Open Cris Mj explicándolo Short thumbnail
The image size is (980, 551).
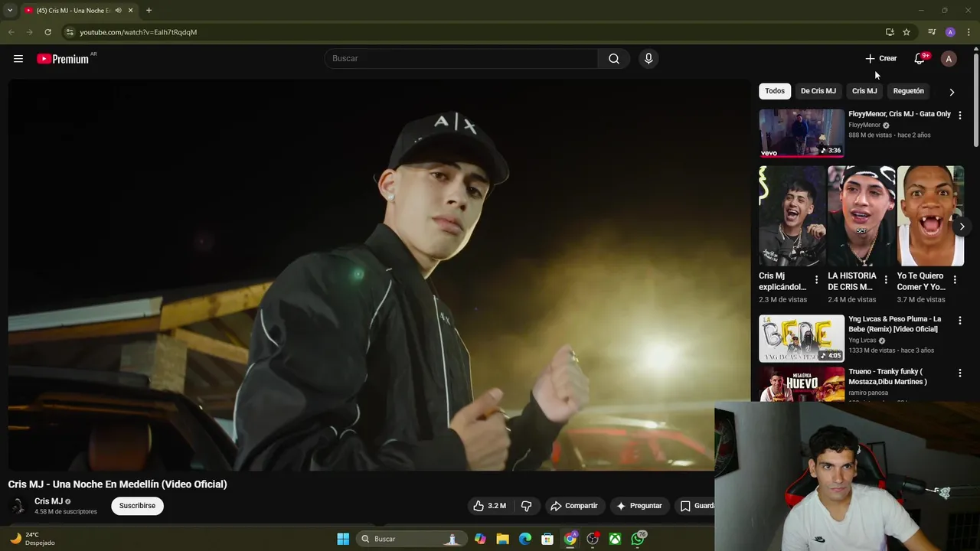(x=792, y=216)
